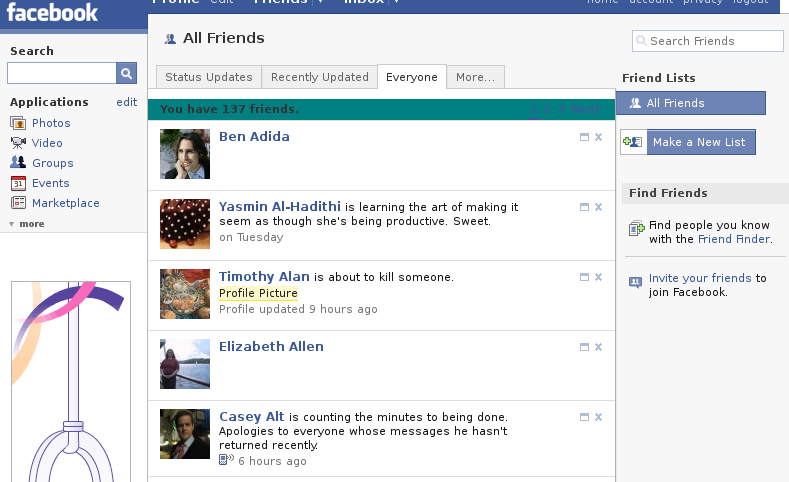Click the list icon in Elizabeth Allen's row
The width and height of the screenshot is (789, 482).
click(584, 347)
